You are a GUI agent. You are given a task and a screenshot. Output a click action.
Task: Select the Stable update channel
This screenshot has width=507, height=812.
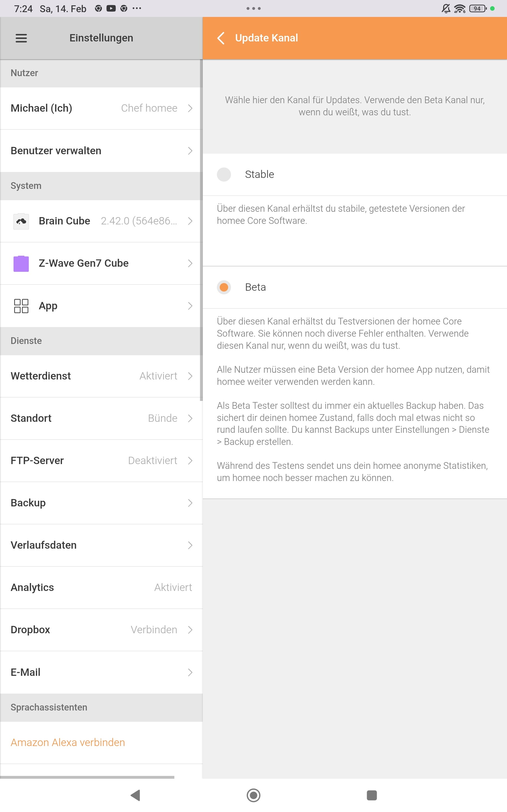click(224, 175)
